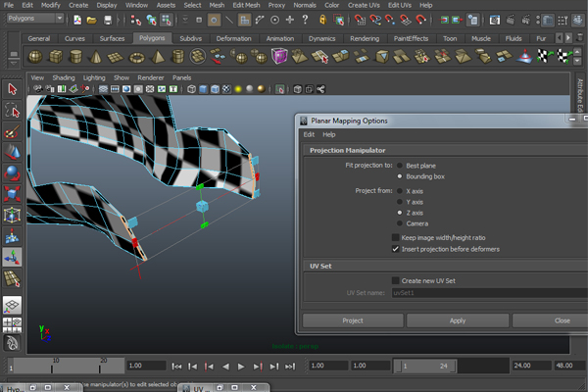Activate the Scale tool icon

pyautogui.click(x=13, y=194)
